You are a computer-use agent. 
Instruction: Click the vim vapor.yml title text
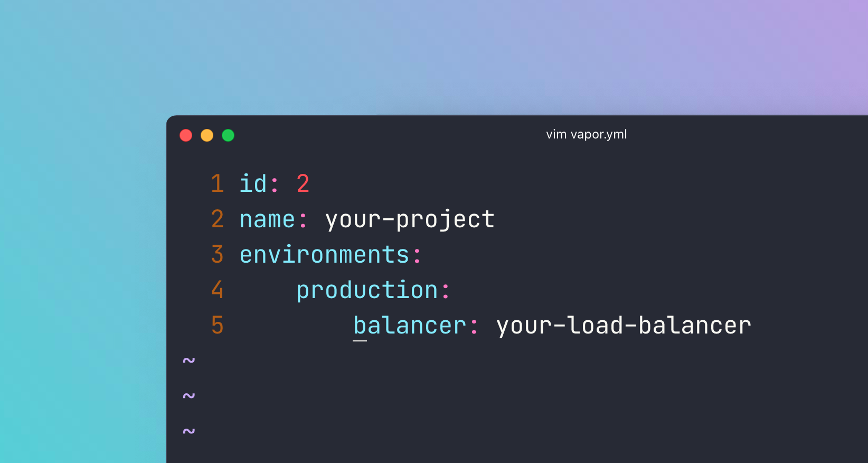(x=586, y=134)
